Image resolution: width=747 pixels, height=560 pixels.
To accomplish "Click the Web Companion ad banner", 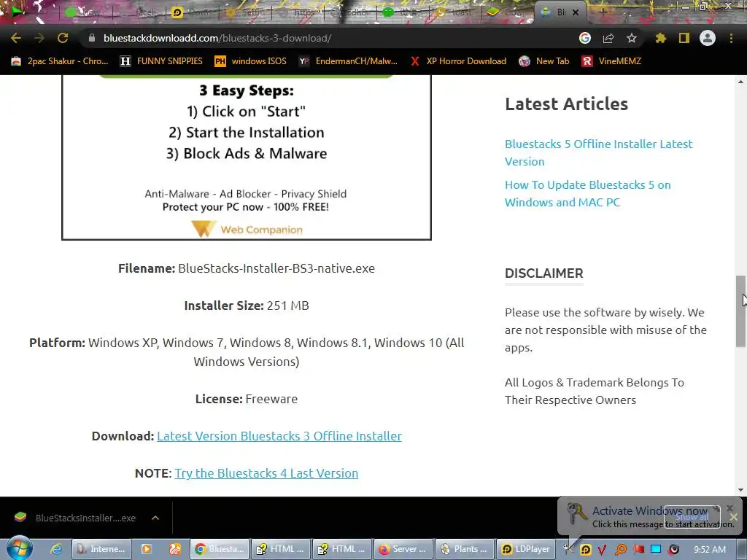I will (x=247, y=157).
